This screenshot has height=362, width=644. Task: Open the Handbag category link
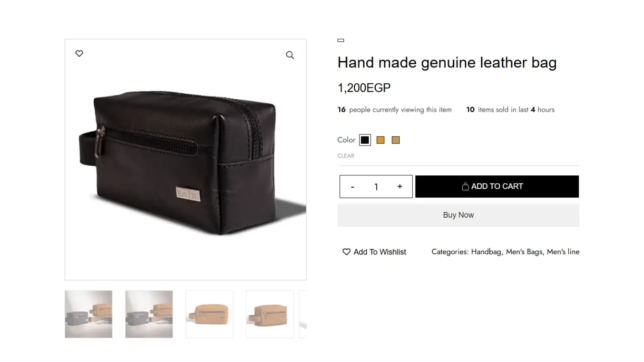tap(486, 252)
